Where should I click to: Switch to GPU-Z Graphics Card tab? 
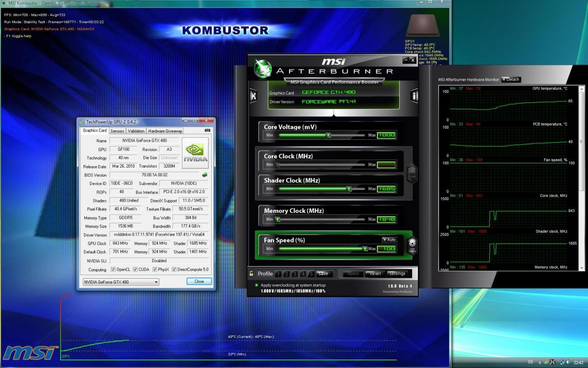pyautogui.click(x=94, y=131)
